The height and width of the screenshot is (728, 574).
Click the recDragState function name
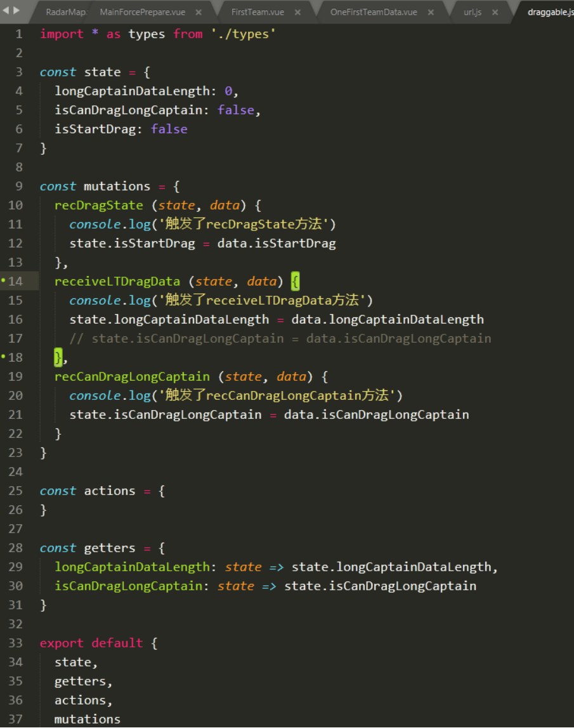[98, 205]
